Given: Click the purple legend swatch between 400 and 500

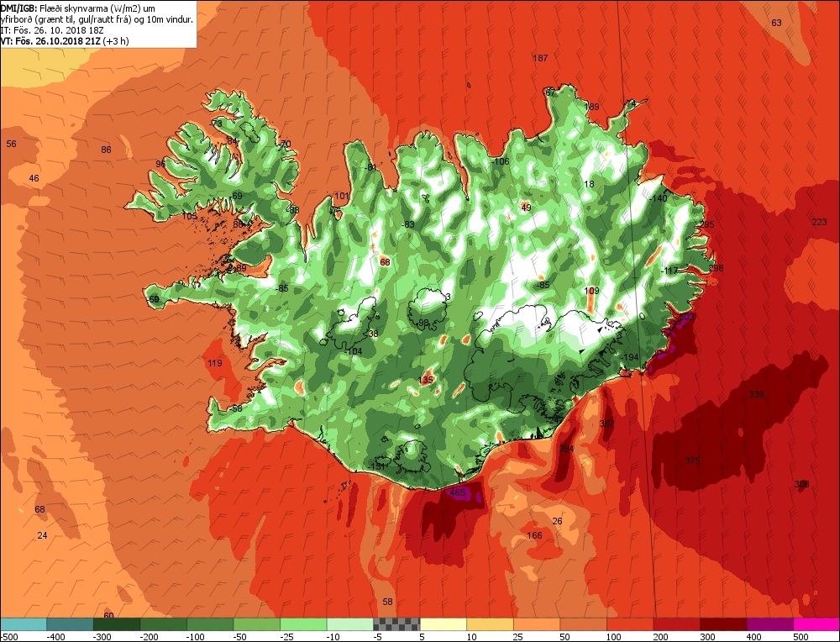Looking at the screenshot, I should (x=769, y=624).
